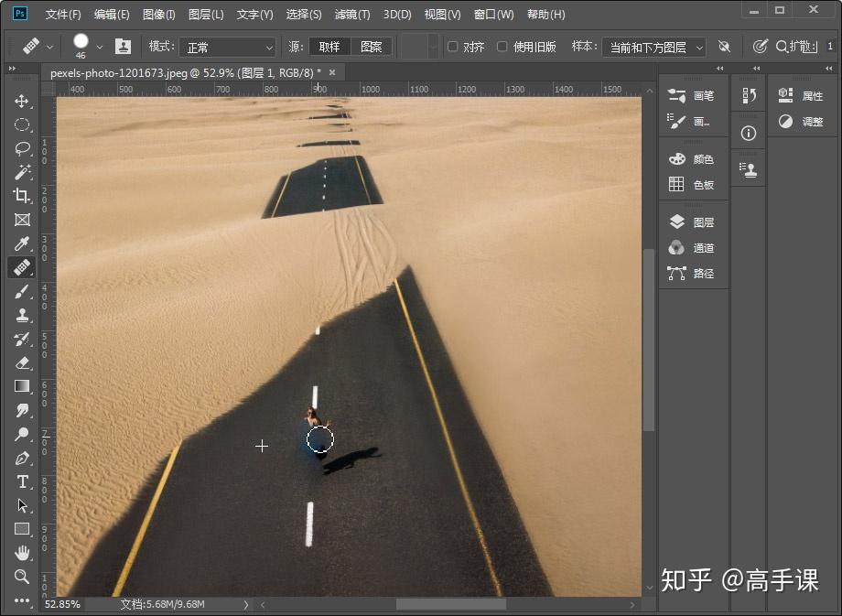842x616 pixels.
Task: Set source to 图案 (Pattern)
Action: [x=372, y=47]
